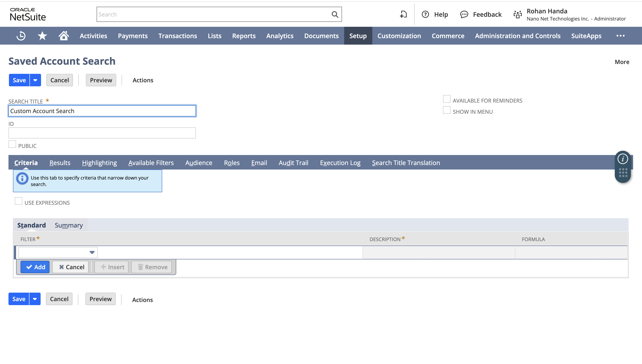Click the Search Title input field
642x364 pixels.
(x=102, y=111)
